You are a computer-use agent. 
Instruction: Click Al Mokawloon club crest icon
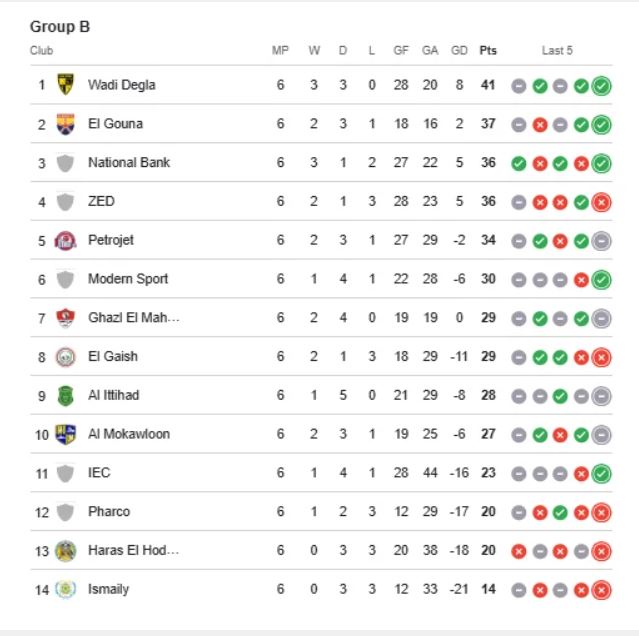click(x=66, y=434)
